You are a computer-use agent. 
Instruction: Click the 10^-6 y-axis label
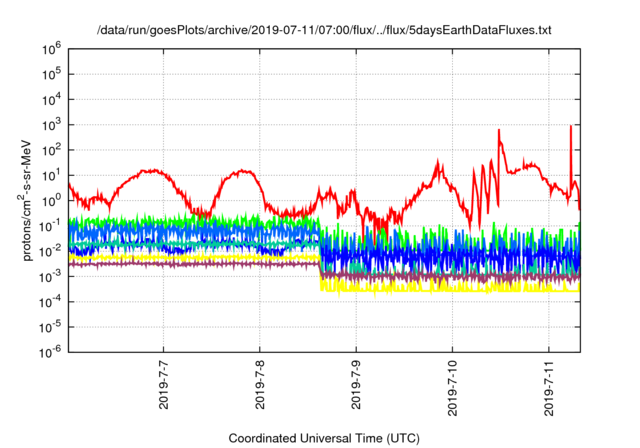tap(50, 353)
